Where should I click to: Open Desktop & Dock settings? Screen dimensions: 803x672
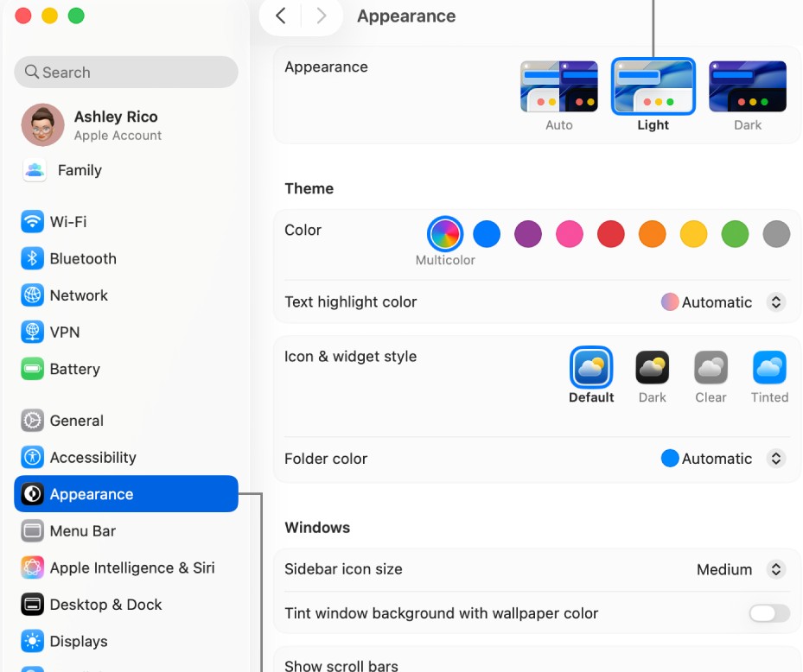[105, 605]
